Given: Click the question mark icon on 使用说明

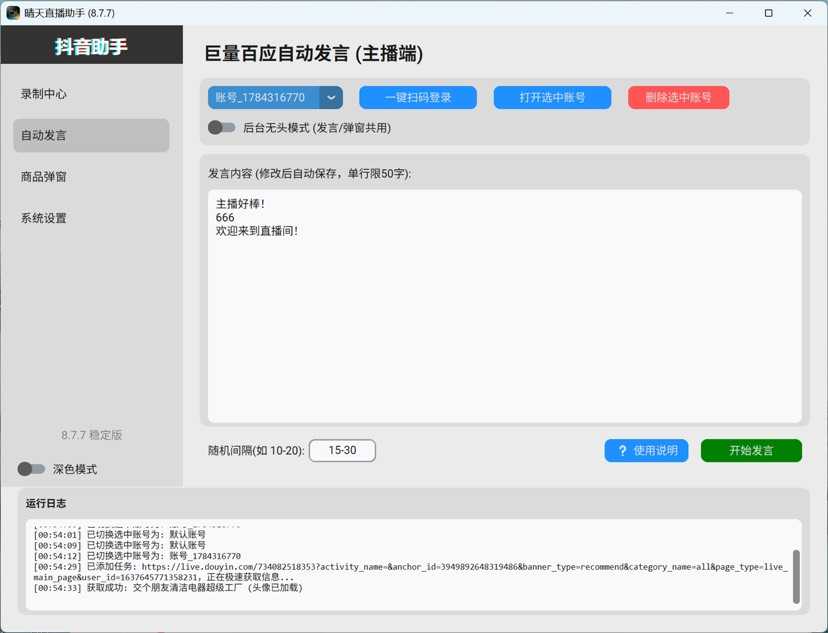Looking at the screenshot, I should pos(622,451).
